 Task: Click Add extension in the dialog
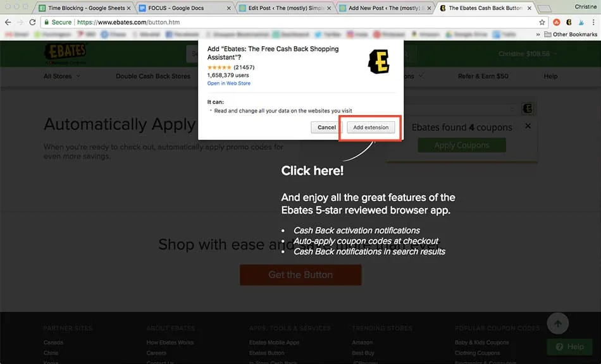point(371,128)
